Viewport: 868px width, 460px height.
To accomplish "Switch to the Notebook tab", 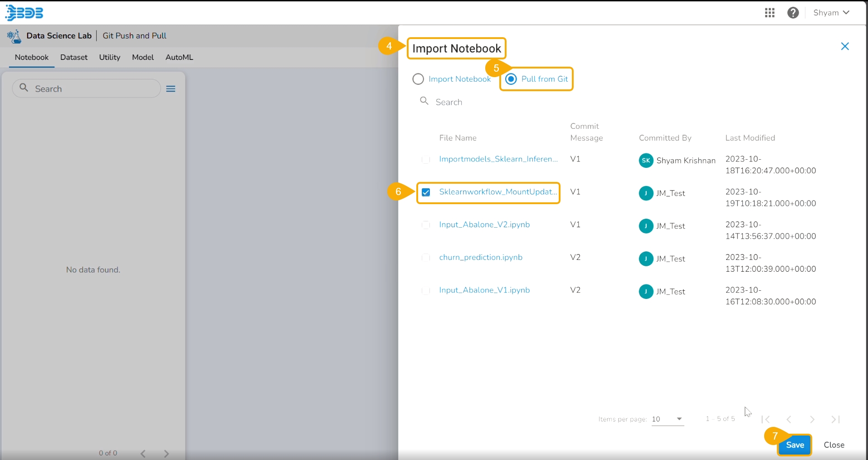I will pos(32,58).
